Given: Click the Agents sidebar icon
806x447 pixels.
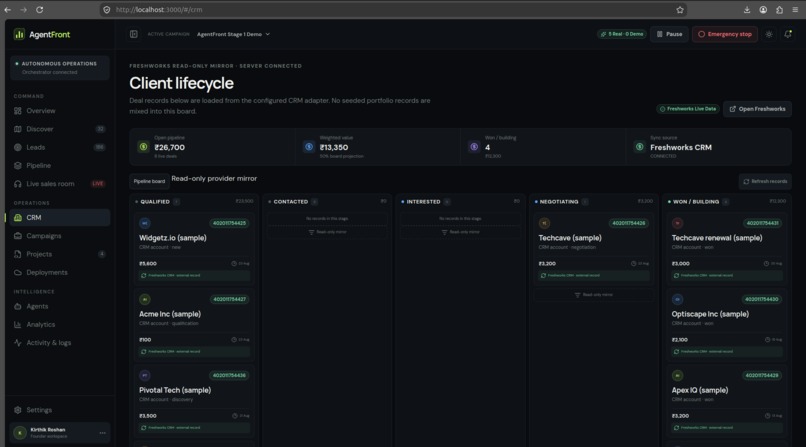Looking at the screenshot, I should point(18,306).
